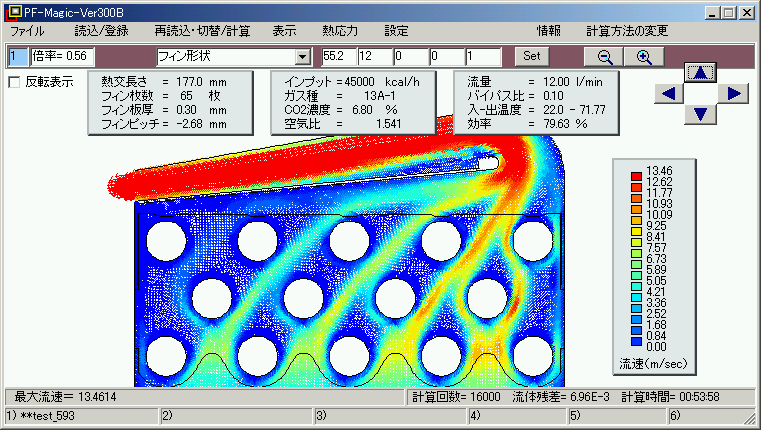Image resolution: width=761 pixels, height=430 pixels.
Task: Open the 熱応力 menu
Action: 340,31
